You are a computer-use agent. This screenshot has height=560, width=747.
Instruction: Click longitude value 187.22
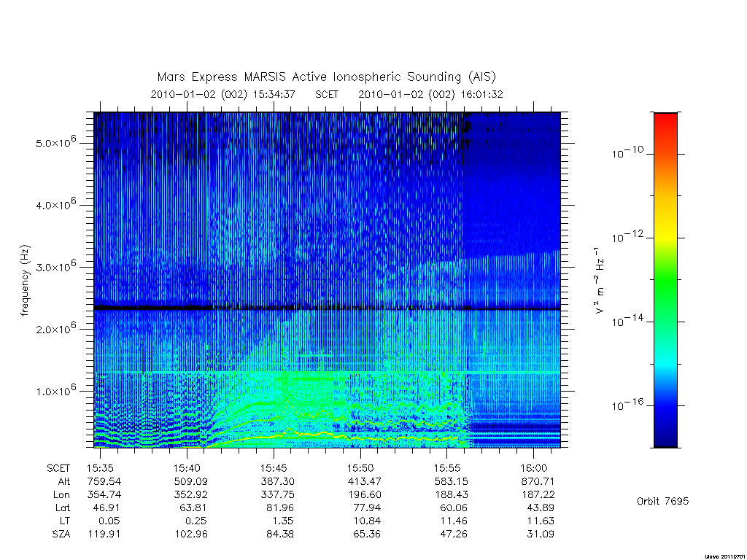538,495
